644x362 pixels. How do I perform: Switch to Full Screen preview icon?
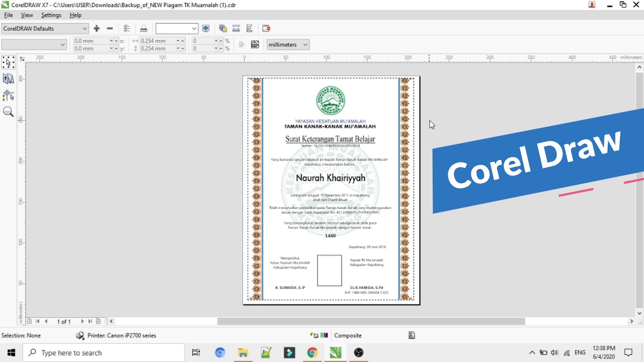click(x=206, y=29)
